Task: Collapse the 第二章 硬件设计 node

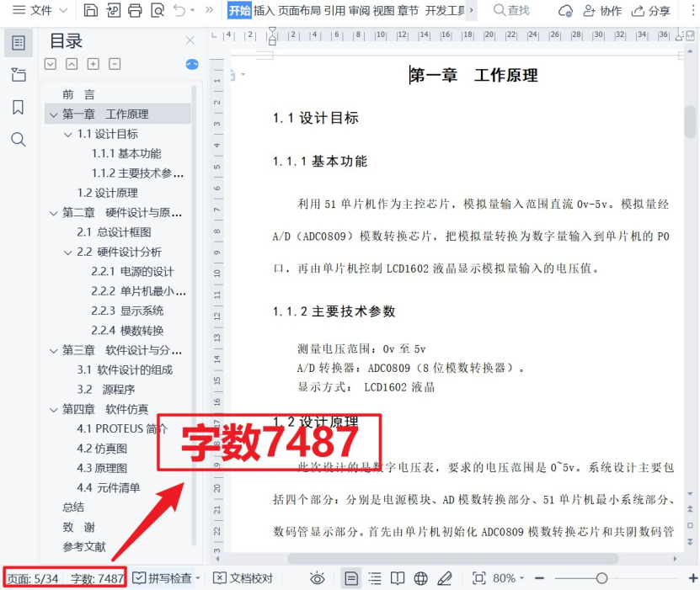Action: tap(54, 213)
